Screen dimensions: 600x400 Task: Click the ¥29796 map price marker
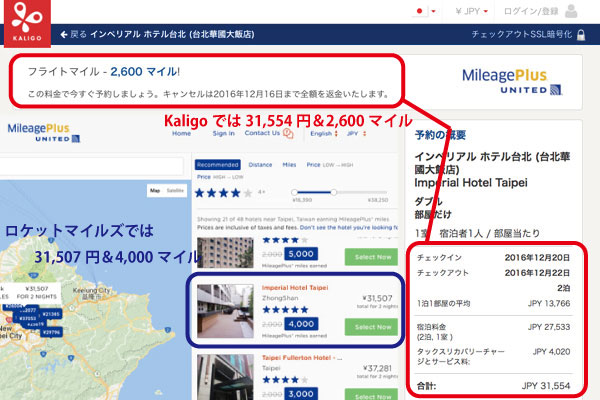[51, 332]
